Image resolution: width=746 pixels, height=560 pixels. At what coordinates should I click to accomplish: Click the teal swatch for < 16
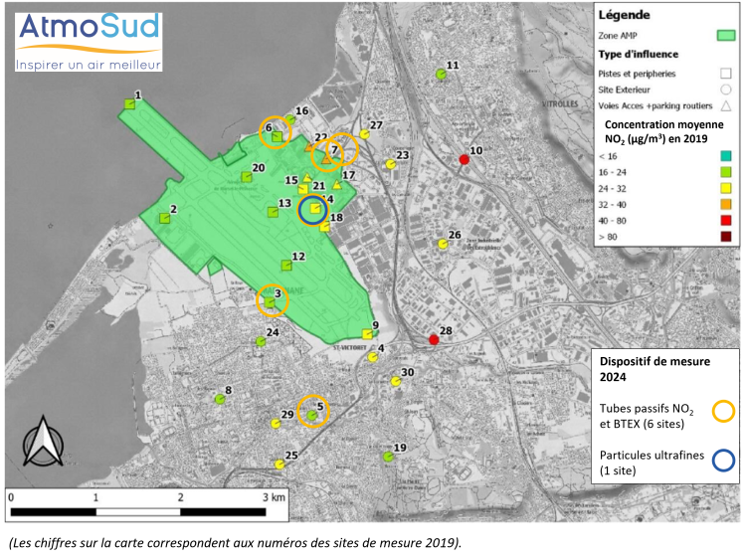point(726,156)
